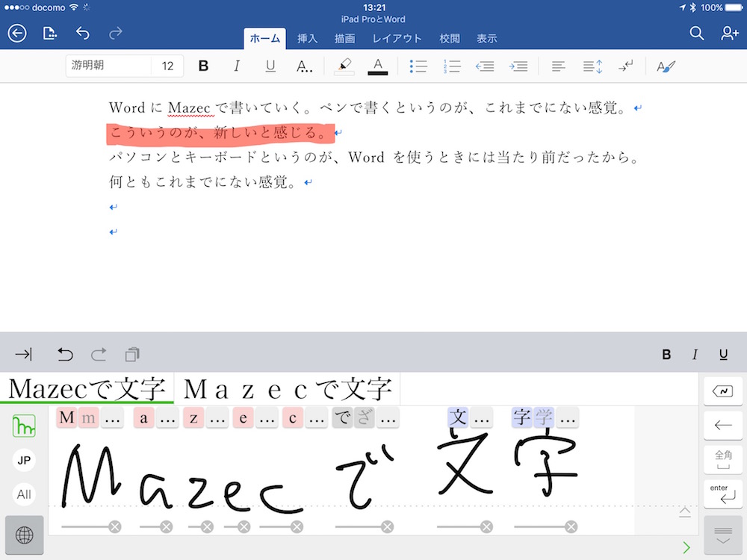This screenshot has width=747, height=560.
Task: Select recognized character 'M' uppercase
Action: (x=66, y=417)
